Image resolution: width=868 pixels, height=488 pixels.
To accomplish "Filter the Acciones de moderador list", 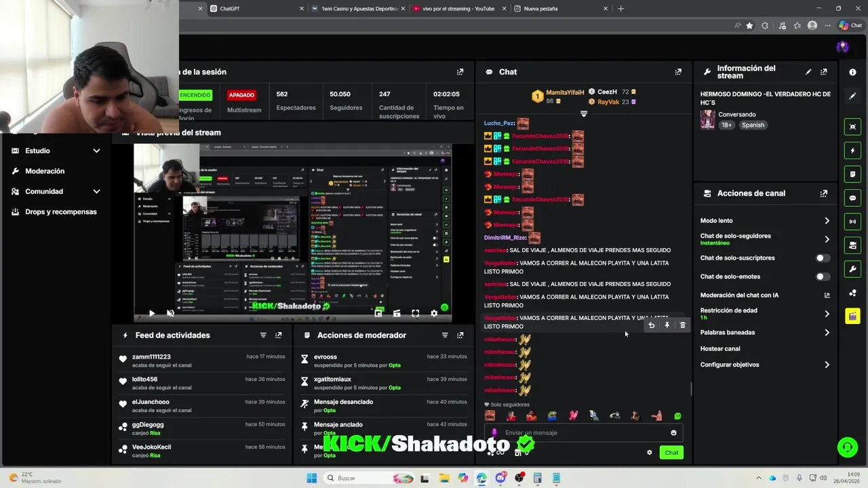I will point(445,335).
